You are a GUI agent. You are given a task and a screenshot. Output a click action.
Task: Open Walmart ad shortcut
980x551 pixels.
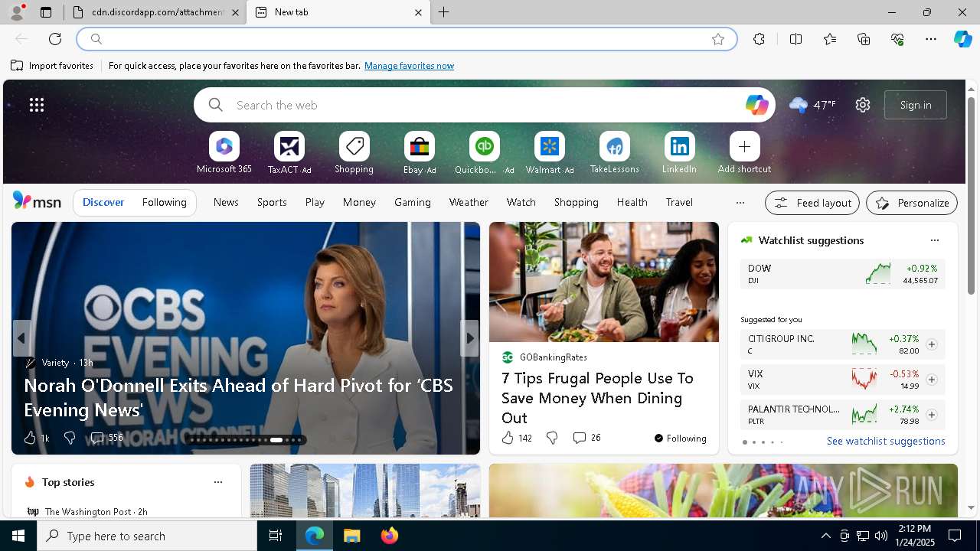pos(549,153)
